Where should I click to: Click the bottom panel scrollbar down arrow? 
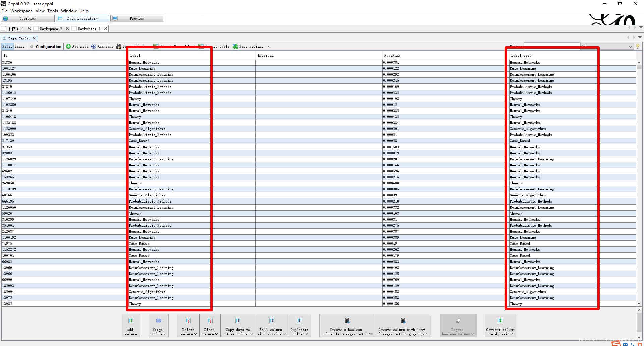[x=639, y=337]
